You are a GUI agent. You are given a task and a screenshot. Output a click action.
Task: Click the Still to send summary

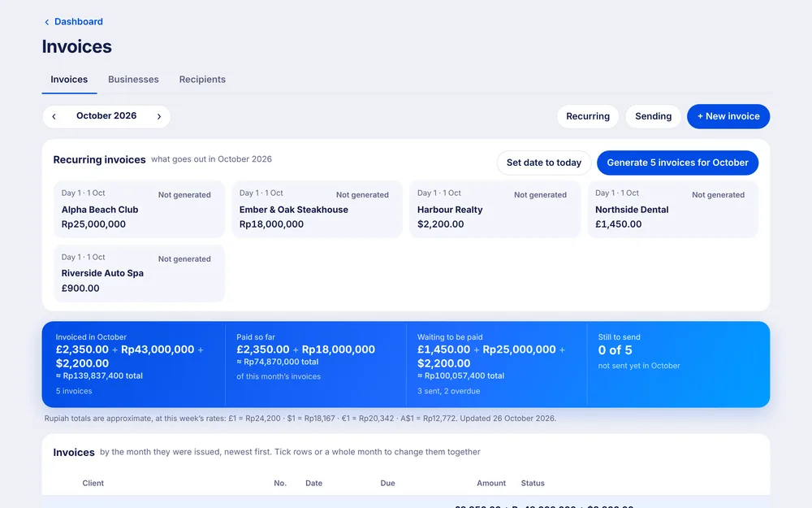(x=678, y=364)
